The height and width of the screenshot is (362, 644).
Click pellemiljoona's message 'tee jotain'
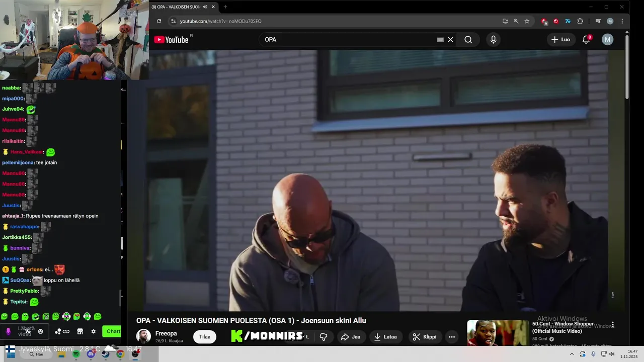(x=46, y=162)
